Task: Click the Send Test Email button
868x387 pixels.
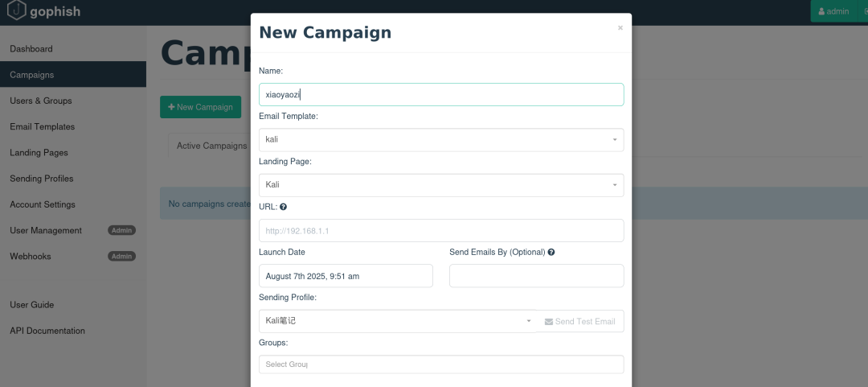Action: click(x=580, y=321)
